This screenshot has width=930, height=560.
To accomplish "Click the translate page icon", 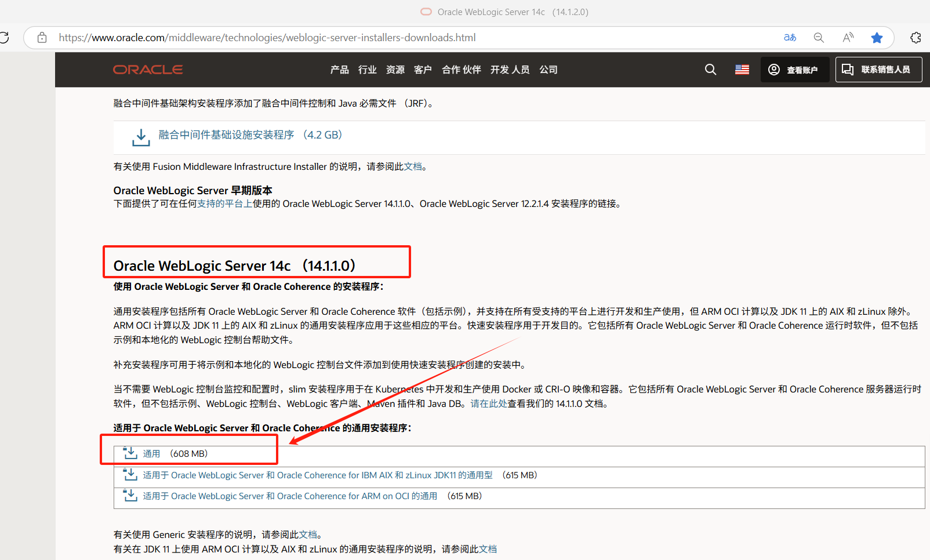I will pyautogui.click(x=790, y=38).
